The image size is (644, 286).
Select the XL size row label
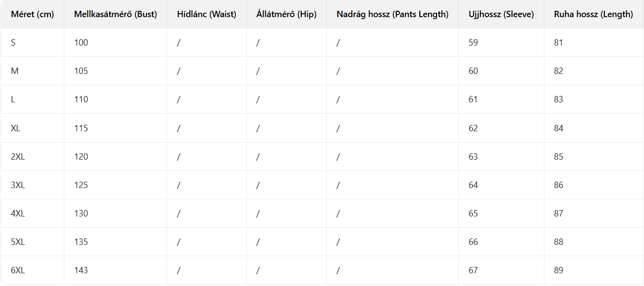tap(15, 128)
